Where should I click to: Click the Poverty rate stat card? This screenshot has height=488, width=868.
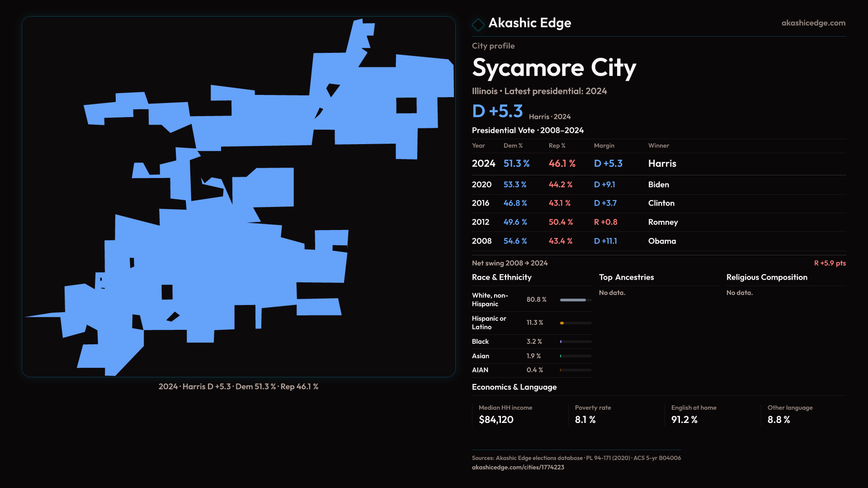[593, 414]
